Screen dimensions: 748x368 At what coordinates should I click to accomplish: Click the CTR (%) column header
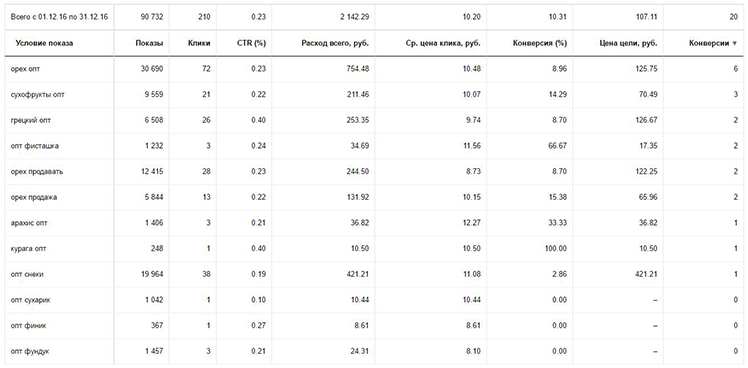[251, 43]
